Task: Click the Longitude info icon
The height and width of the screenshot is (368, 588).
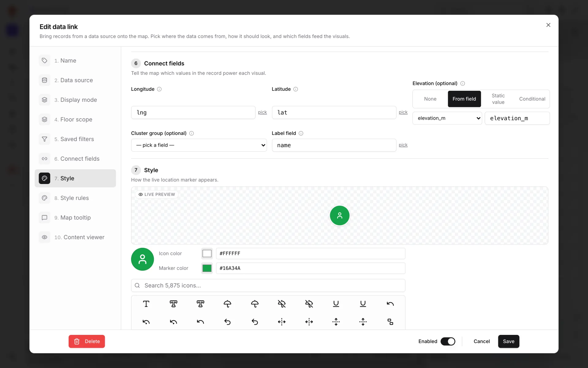Action: (159, 89)
